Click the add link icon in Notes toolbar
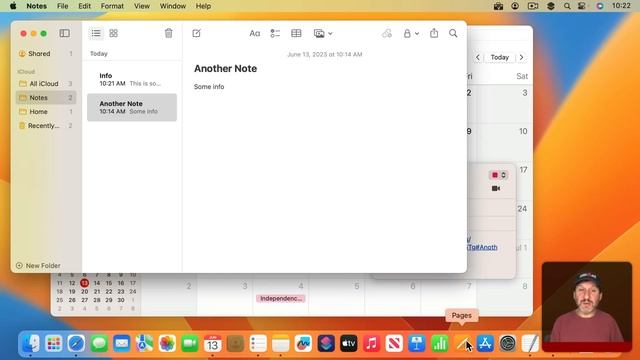Screen dimensions: 640x360 (387, 33)
